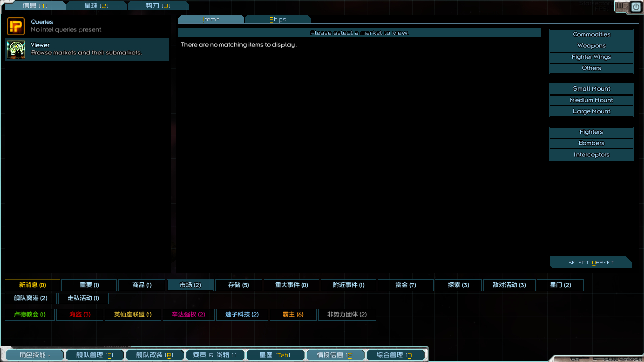Screen dimensions: 644x362
Task: Toggle the Weapons filter
Action: [591, 46]
